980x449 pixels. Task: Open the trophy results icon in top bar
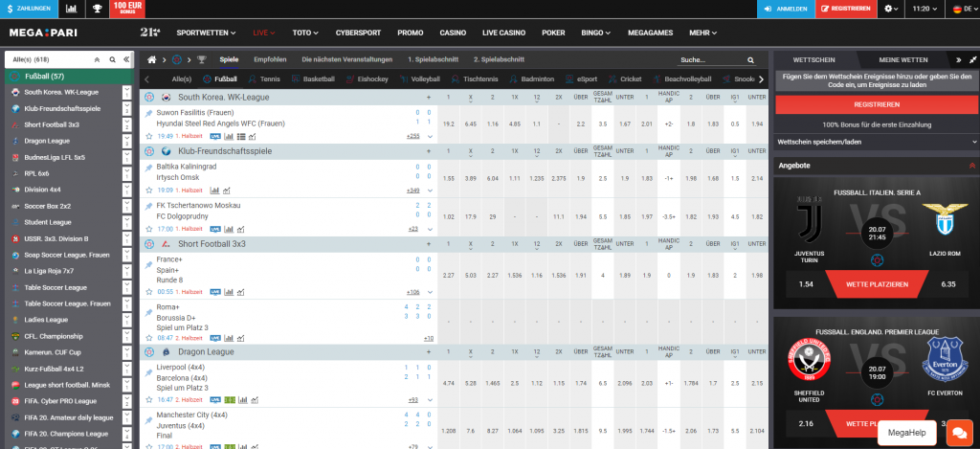click(x=97, y=9)
